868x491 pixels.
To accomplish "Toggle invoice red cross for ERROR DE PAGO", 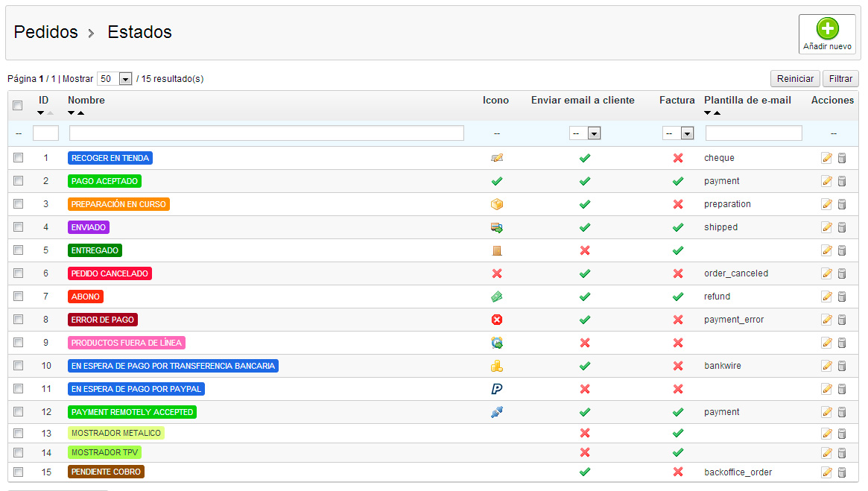I will click(x=678, y=320).
